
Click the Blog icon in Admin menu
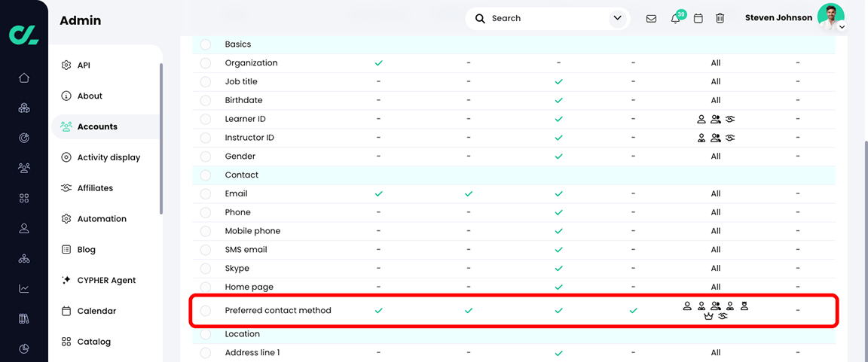[66, 249]
